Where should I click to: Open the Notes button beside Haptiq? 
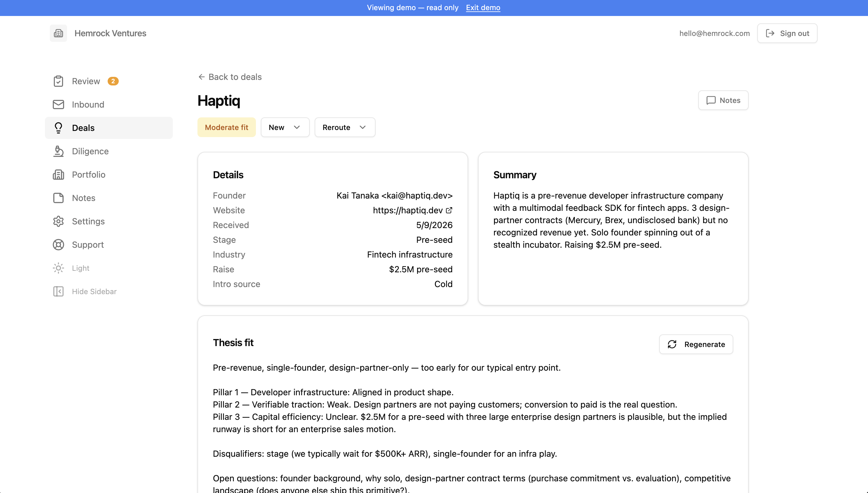pyautogui.click(x=723, y=100)
